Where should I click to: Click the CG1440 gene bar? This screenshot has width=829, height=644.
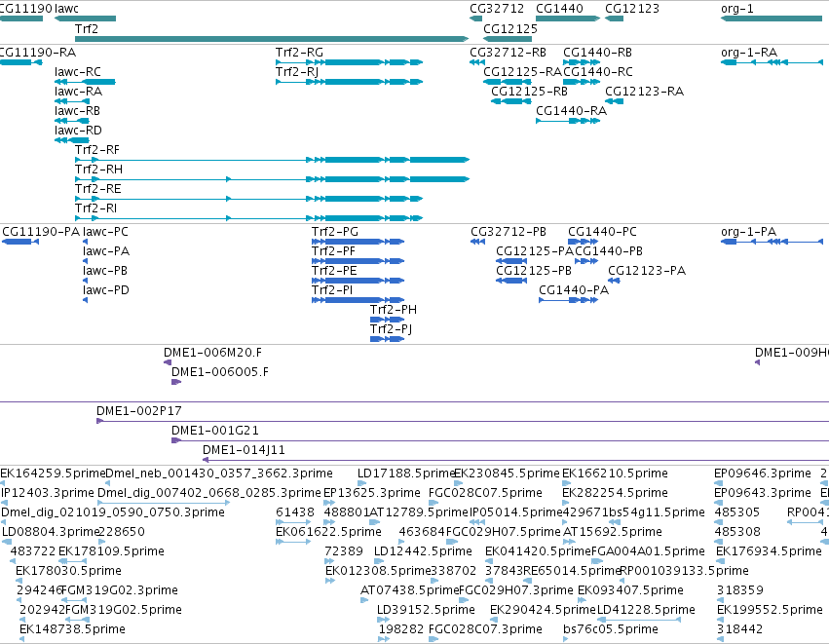[x=568, y=19]
